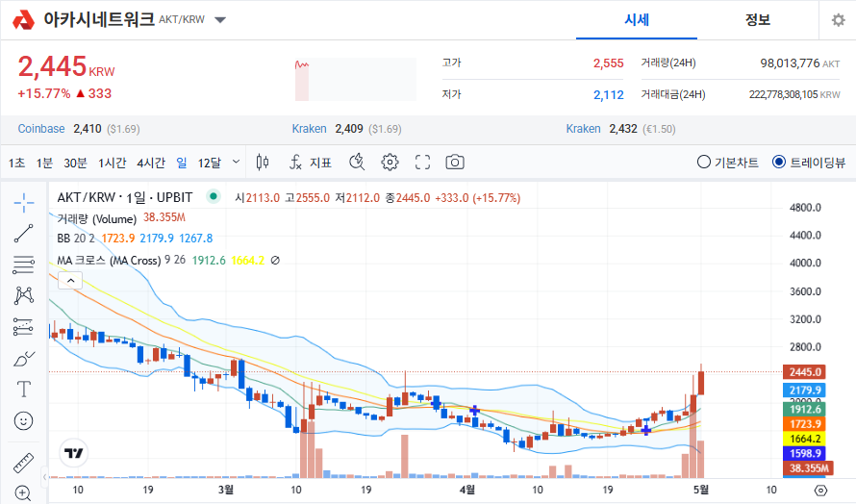Switch chart to fullscreen mode

(422, 163)
